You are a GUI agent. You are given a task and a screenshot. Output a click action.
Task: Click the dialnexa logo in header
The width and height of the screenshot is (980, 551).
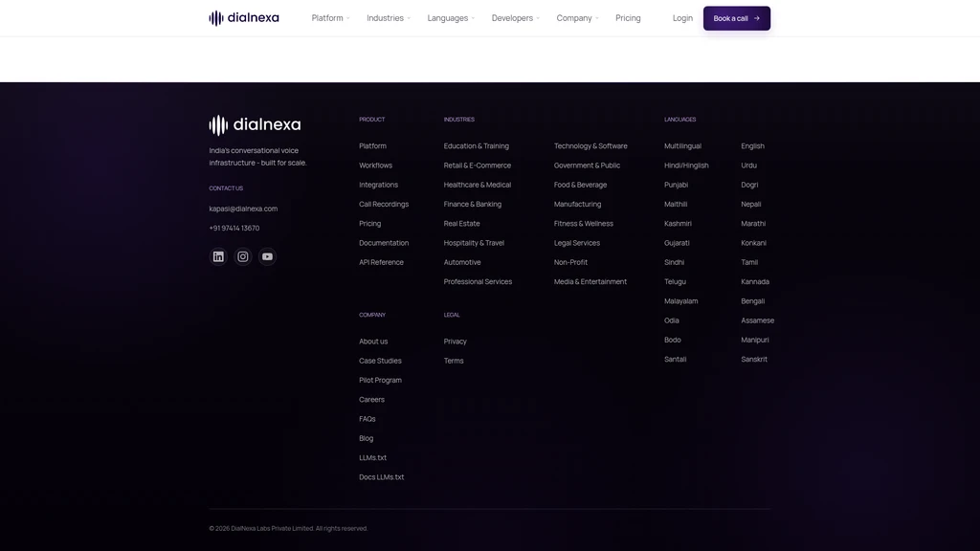(244, 18)
